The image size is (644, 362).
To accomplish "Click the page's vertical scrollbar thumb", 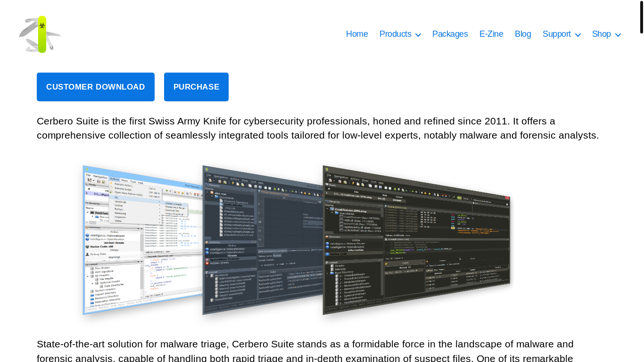I will click(642, 17).
